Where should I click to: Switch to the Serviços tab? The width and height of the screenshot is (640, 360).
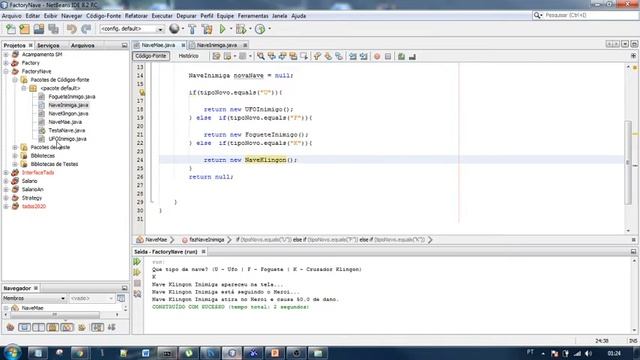tap(48, 45)
